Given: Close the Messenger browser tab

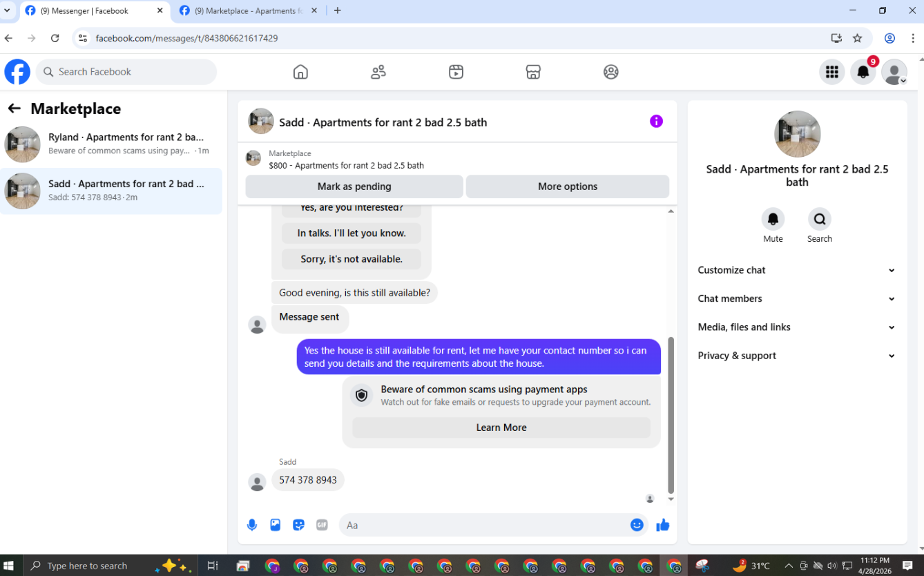Looking at the screenshot, I should coord(160,10).
